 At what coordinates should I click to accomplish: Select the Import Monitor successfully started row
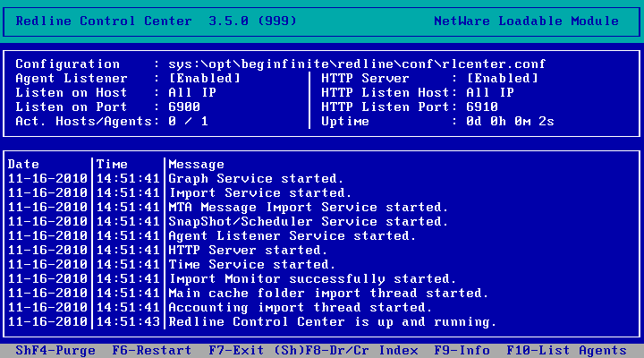(x=232, y=279)
